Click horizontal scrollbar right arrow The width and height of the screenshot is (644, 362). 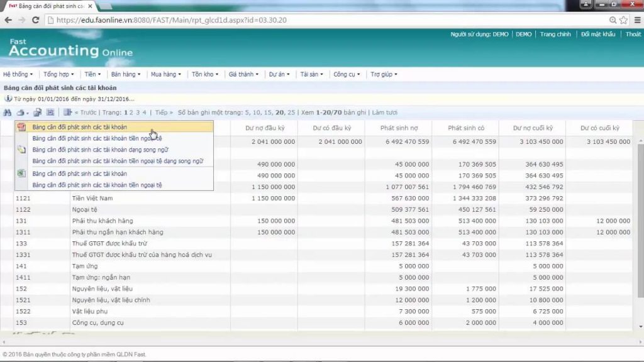point(640,342)
